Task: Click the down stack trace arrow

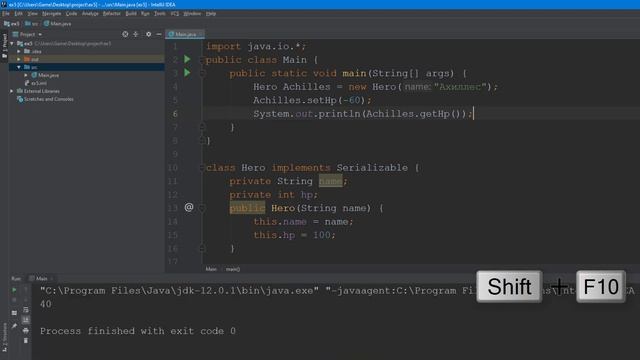Action: 26,300
